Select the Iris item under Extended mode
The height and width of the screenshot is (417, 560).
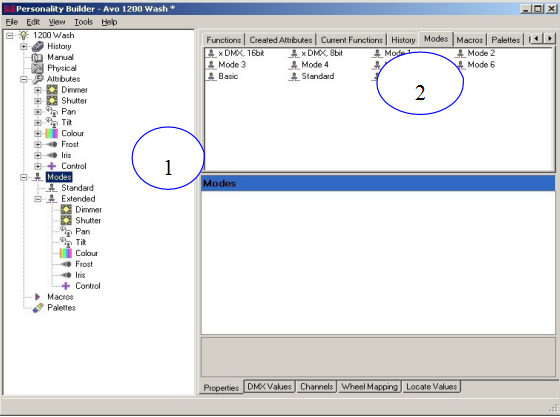(80, 275)
